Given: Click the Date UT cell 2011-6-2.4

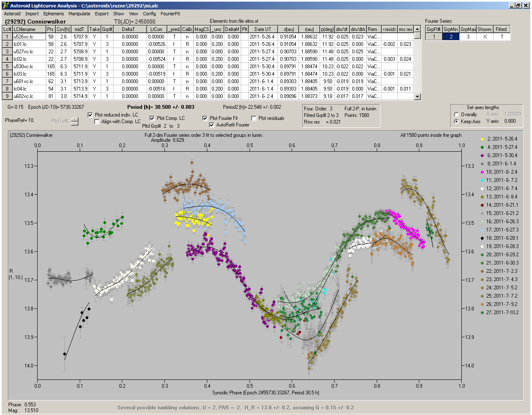Looking at the screenshot, I should 263,96.
